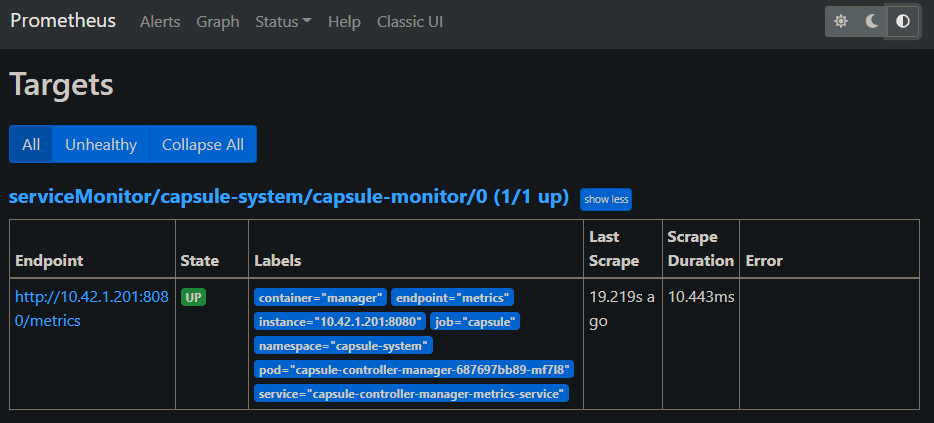
Task: Click the namespace="capsule-system" label badge
Action: point(344,345)
